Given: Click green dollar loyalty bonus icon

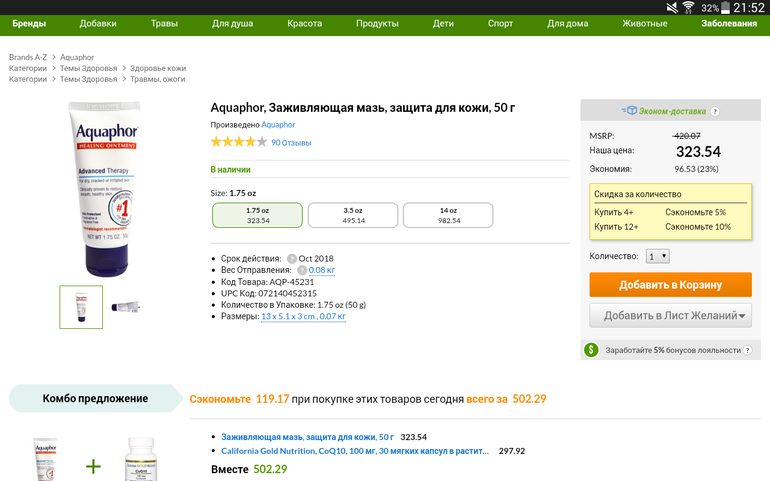Looking at the screenshot, I should (592, 350).
